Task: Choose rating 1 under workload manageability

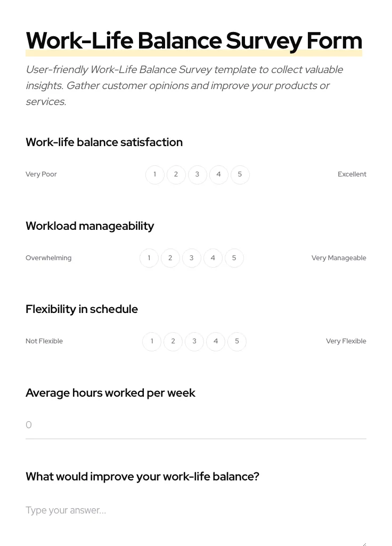Action: [x=149, y=258]
